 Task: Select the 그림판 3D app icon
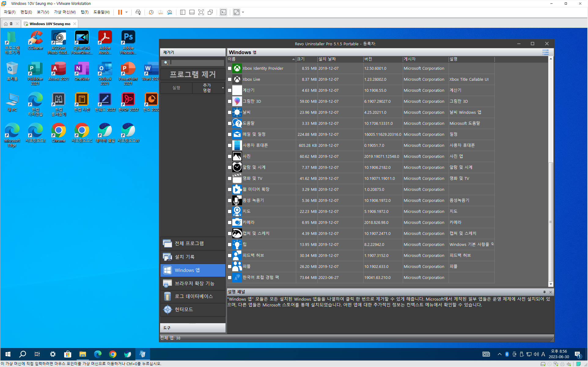pyautogui.click(x=237, y=101)
